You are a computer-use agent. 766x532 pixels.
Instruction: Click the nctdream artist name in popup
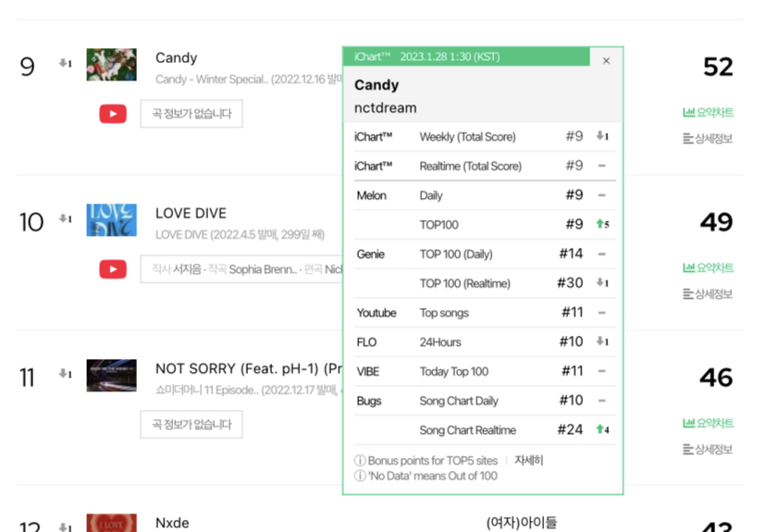(x=386, y=108)
